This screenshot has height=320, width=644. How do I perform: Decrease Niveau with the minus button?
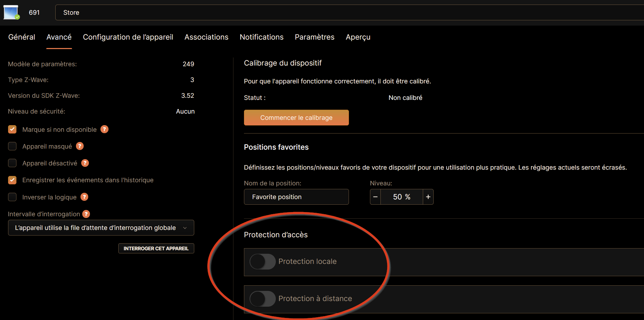(x=375, y=197)
